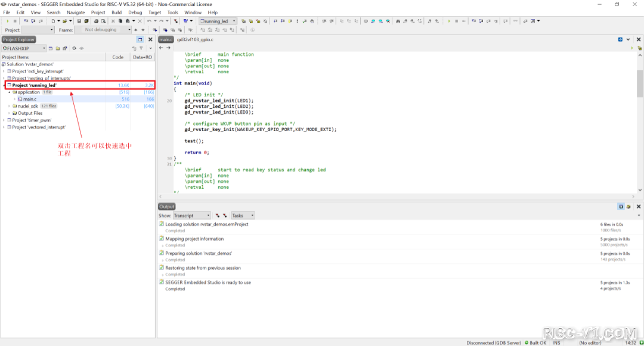Image resolution: width=644 pixels, height=346 pixels.
Task: Open the Navigate menu
Action: [x=76, y=13]
